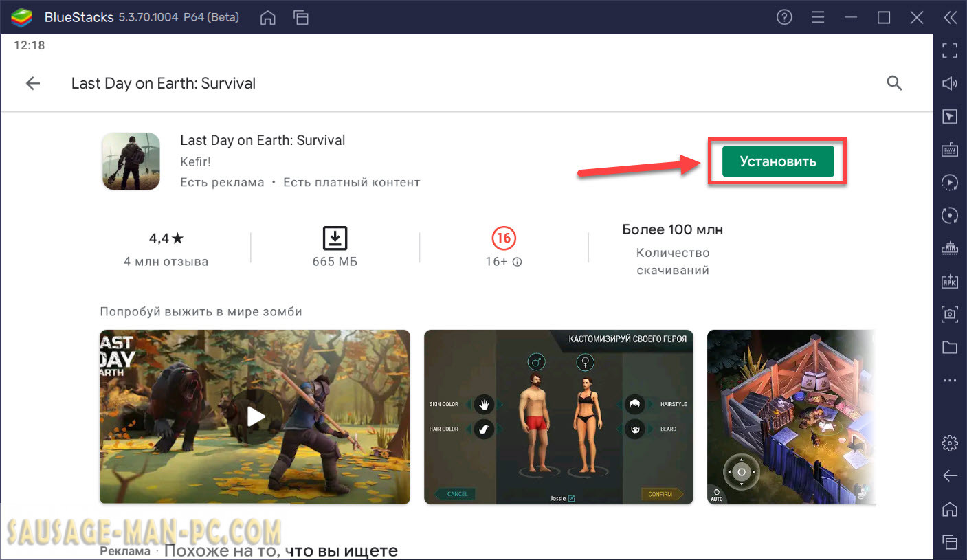Maximize the BlueStacks window
This screenshot has height=560, width=967.
coord(884,18)
